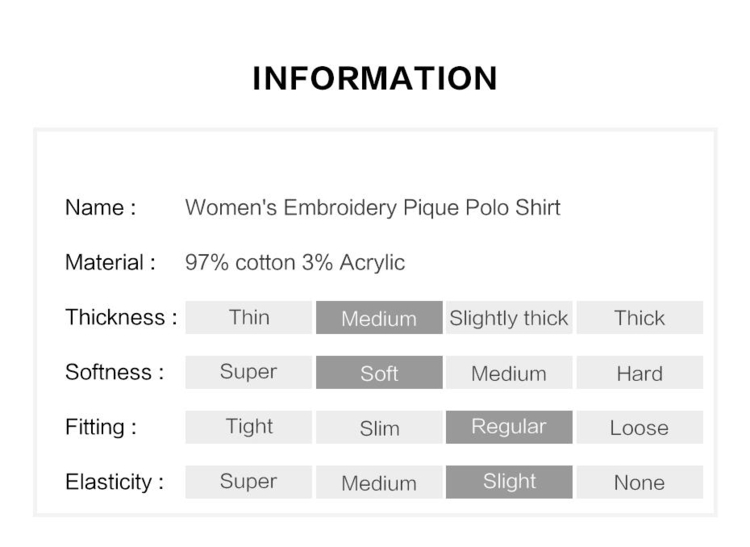750x547 pixels.
Task: Pick the Slightly thick option
Action: click(x=509, y=317)
